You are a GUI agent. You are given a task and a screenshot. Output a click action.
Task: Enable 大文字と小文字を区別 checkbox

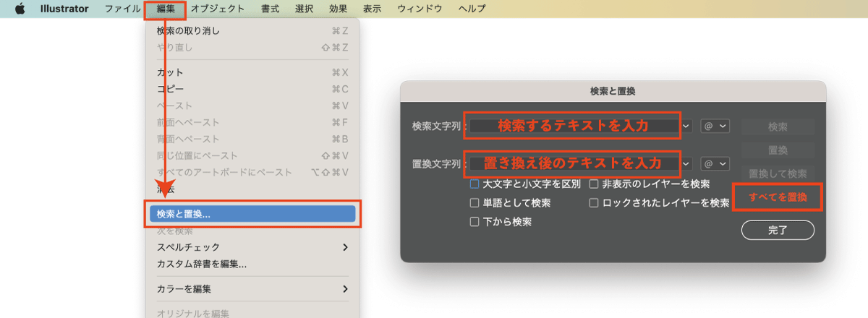pos(475,184)
